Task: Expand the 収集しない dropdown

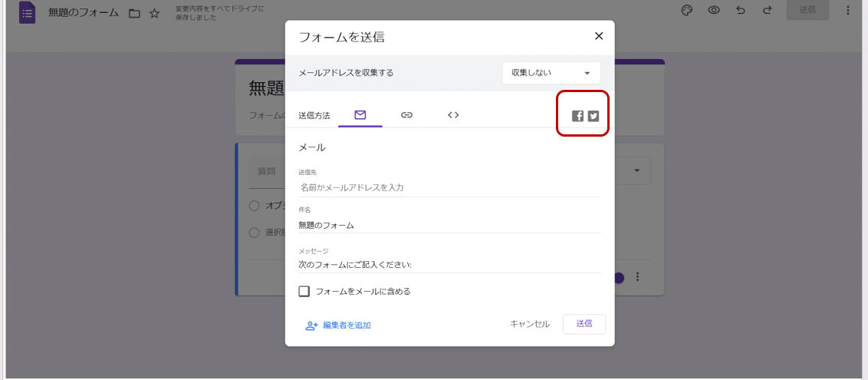Action: pyautogui.click(x=551, y=73)
